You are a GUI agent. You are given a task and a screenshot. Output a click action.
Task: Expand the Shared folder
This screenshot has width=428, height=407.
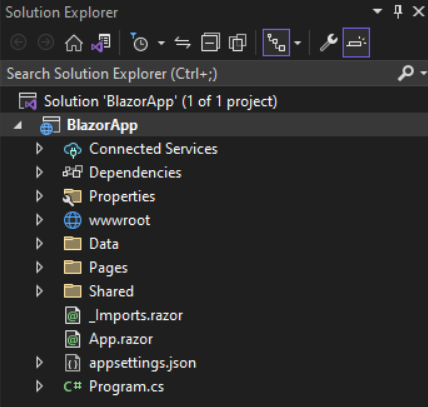[x=39, y=291]
